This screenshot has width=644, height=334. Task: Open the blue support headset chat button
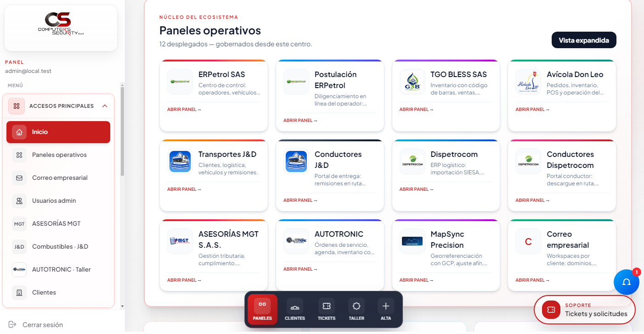[x=627, y=282]
